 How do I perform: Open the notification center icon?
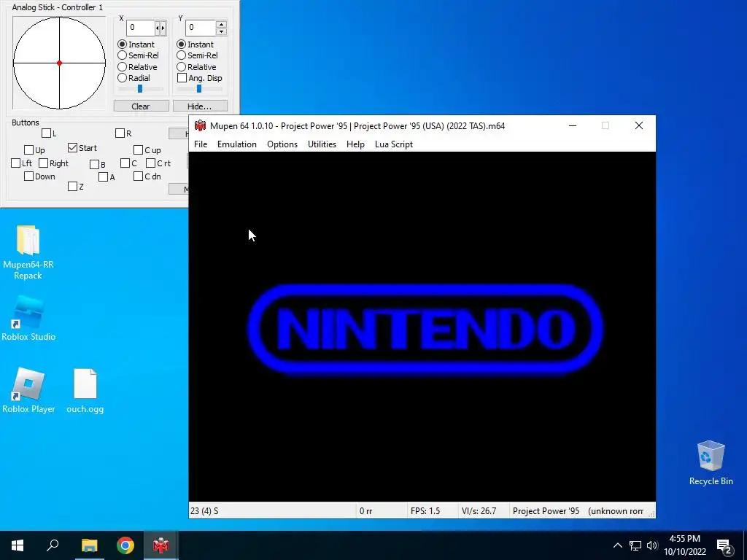pos(724,546)
